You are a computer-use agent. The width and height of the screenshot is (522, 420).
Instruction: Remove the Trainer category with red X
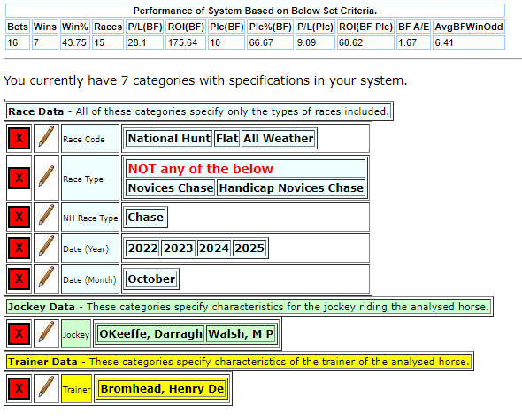pos(19,388)
